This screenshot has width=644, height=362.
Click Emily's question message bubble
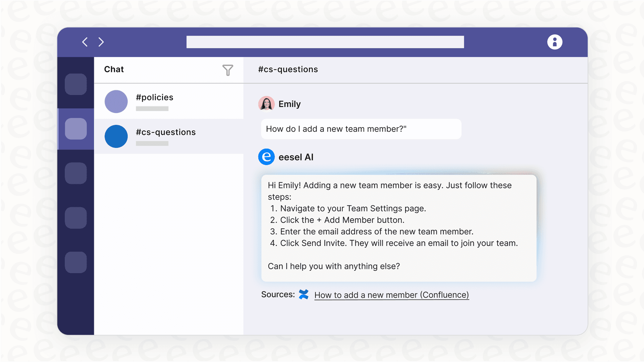coord(361,129)
